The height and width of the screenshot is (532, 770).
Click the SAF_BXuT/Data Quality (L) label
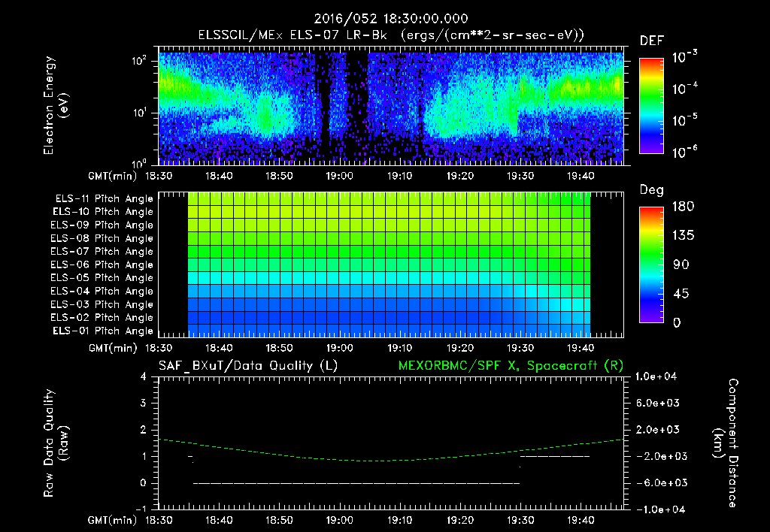pos(248,366)
